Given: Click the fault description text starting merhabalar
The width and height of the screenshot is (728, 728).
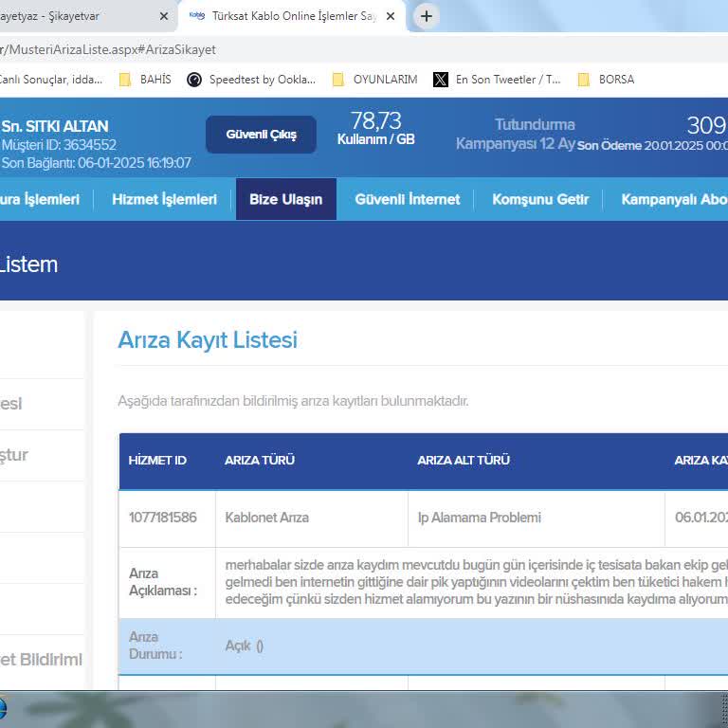Looking at the screenshot, I should pyautogui.click(x=477, y=582).
